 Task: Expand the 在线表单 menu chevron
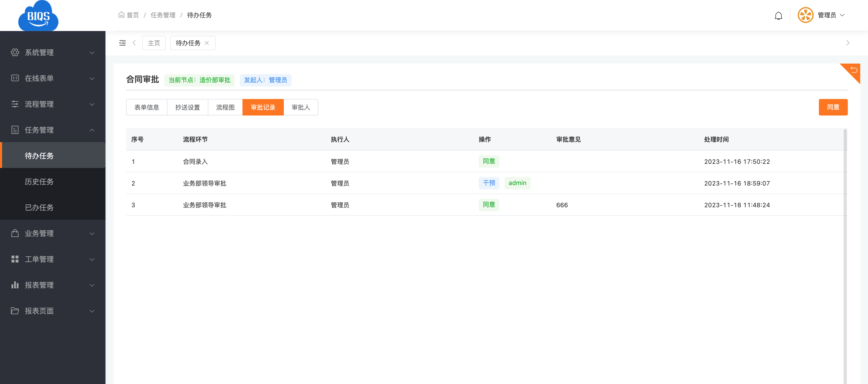click(92, 79)
